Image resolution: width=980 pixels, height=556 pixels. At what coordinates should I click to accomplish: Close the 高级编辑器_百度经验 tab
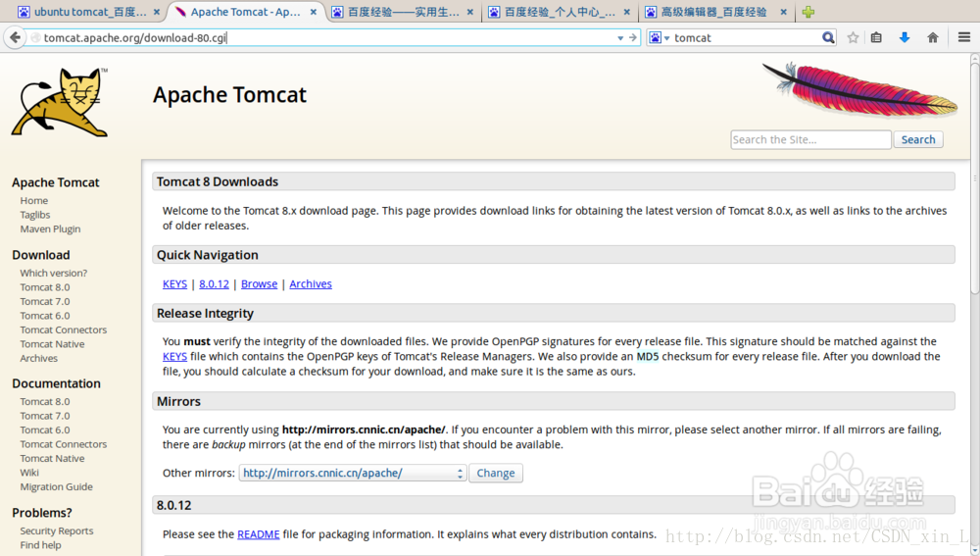pyautogui.click(x=783, y=12)
